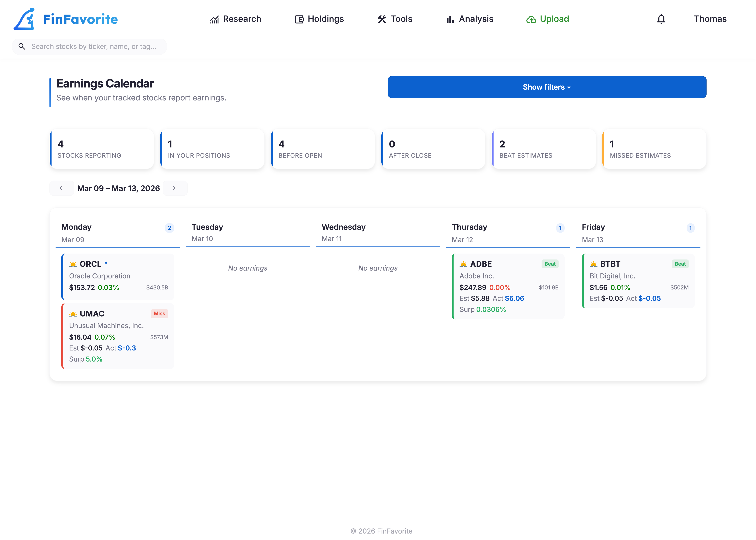Click the Tools wrench icon
The image size is (756, 540).
pyautogui.click(x=382, y=20)
